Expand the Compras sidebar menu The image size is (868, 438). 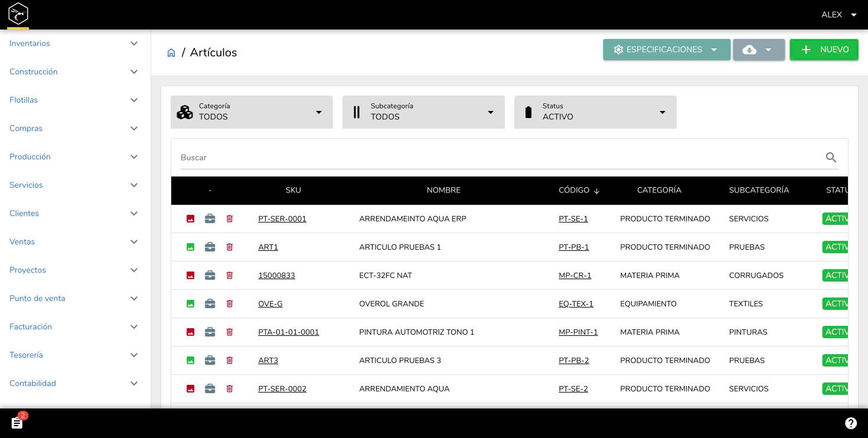coord(75,129)
